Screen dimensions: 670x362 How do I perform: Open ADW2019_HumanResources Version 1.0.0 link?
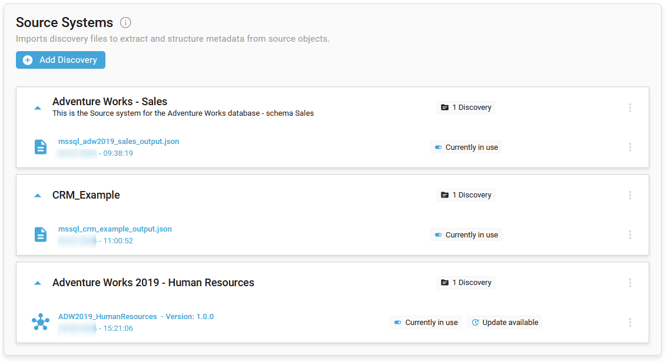pos(136,317)
